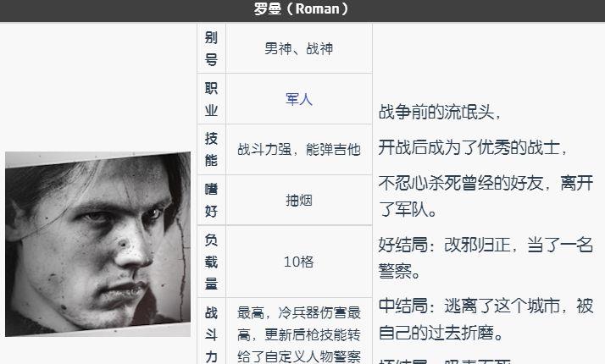
Task: Click the 技能 row label cell
Action: pyautogui.click(x=212, y=149)
